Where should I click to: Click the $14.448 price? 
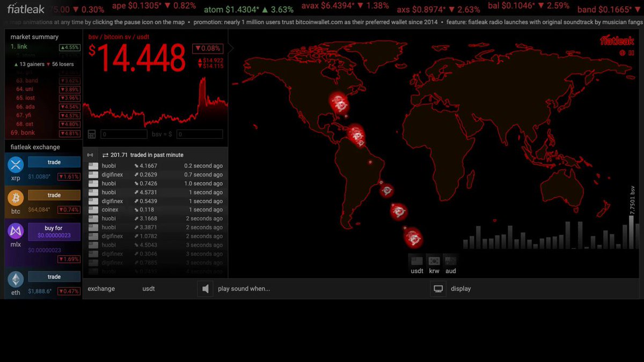point(137,58)
